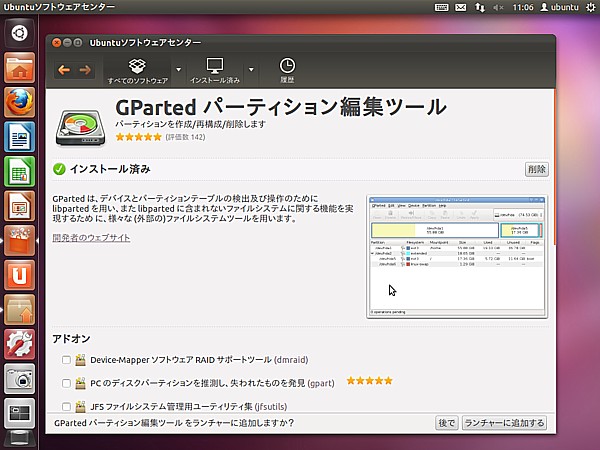Launch LibreOffice Impress from launcher

tap(20, 206)
